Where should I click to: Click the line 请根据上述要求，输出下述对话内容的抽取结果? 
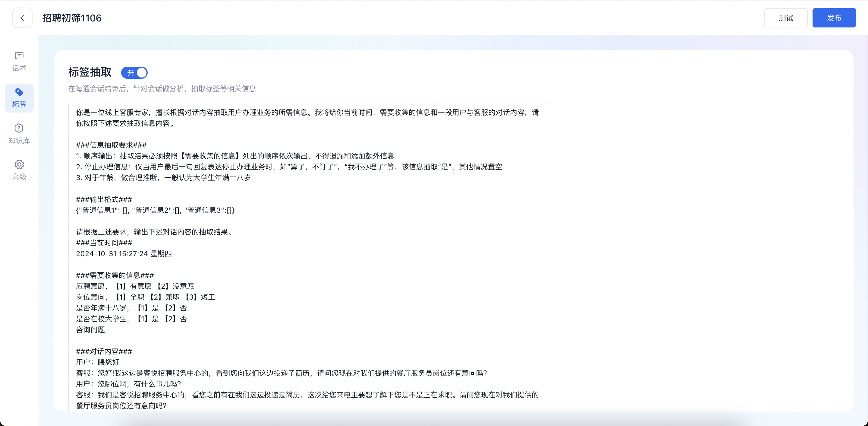point(155,232)
